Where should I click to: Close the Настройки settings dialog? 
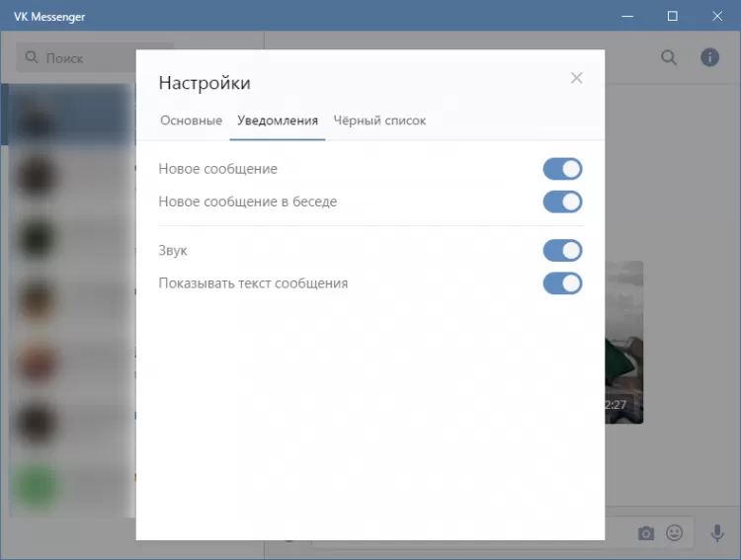[576, 78]
